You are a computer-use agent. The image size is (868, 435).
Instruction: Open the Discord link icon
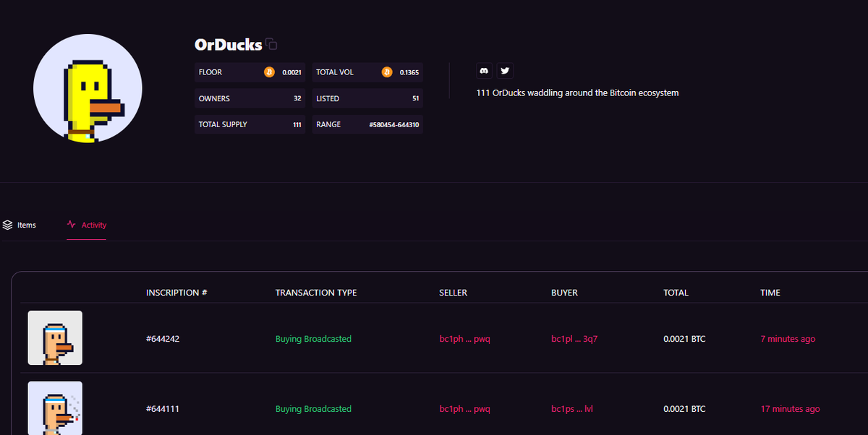[485, 71]
